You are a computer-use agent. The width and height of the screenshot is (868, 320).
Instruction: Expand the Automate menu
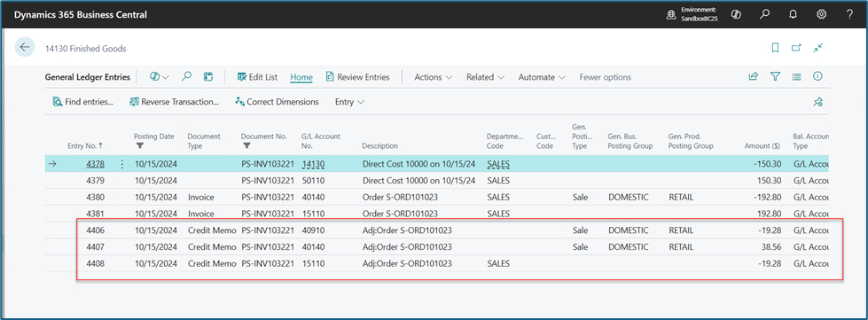click(542, 77)
